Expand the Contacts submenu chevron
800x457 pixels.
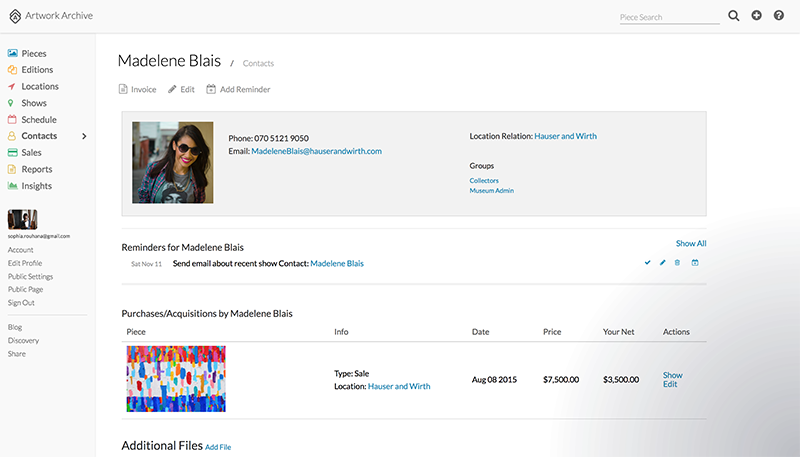click(84, 136)
